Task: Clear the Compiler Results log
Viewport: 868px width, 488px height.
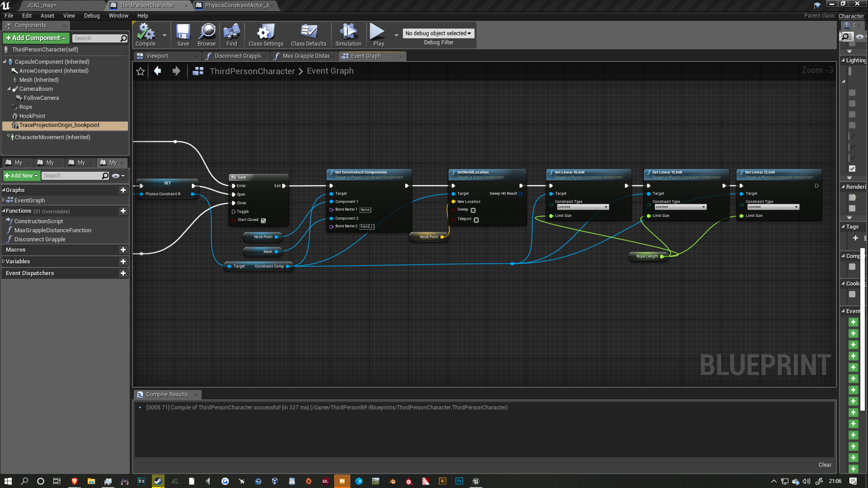Action: (x=824, y=465)
